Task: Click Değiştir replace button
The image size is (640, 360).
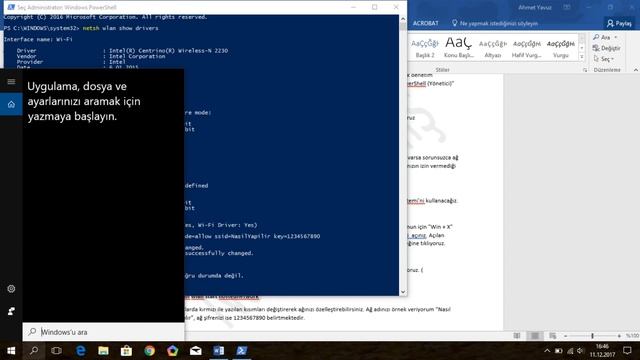Action: tap(606, 48)
